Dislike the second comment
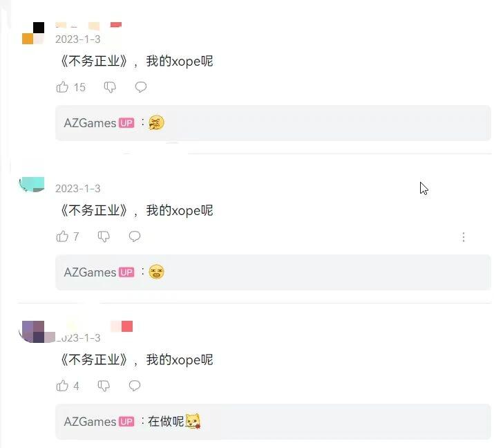 coord(104,236)
